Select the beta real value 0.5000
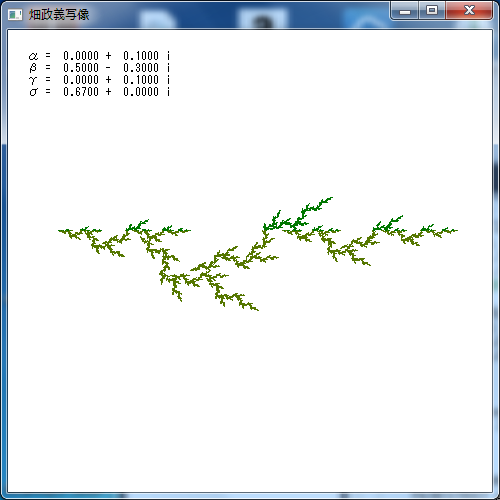This screenshot has height=500, width=500. (x=81, y=68)
